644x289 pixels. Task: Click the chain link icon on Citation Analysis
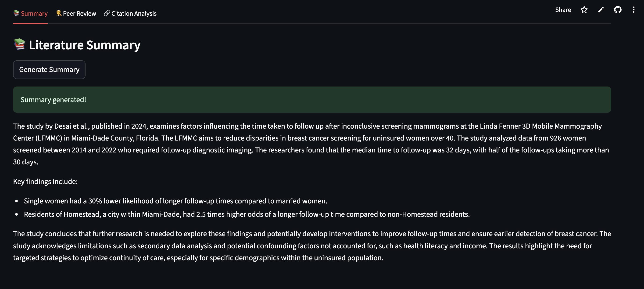tap(107, 13)
